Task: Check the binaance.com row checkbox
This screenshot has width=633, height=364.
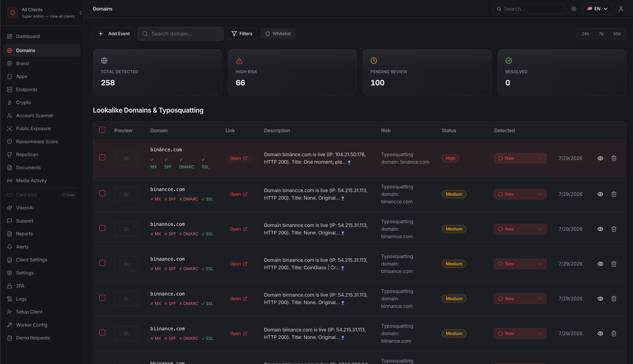Action: click(x=102, y=263)
